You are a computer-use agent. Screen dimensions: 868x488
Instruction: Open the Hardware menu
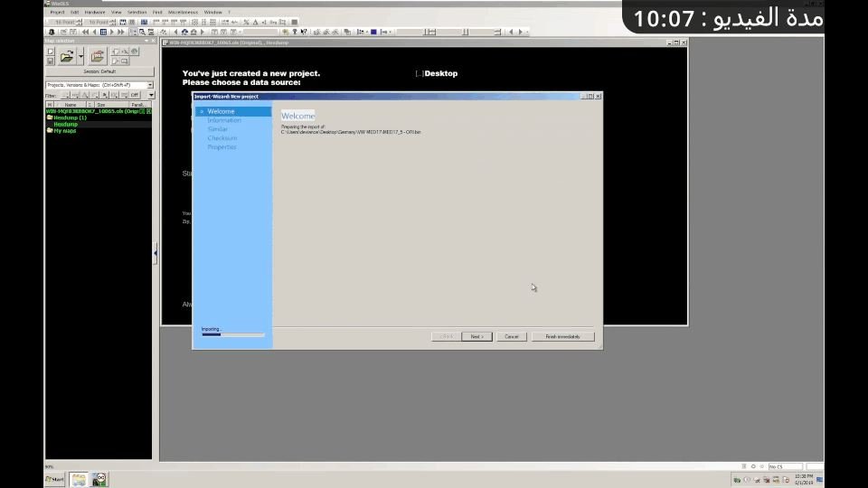point(95,12)
